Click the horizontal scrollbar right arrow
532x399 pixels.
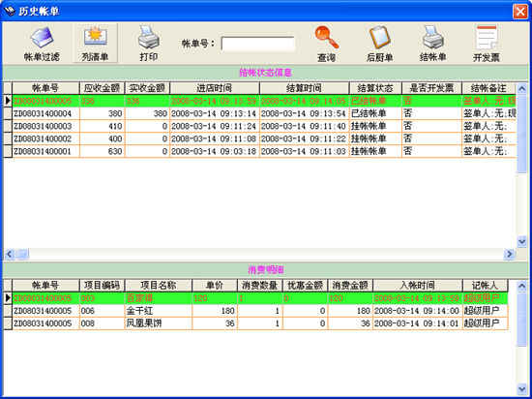click(509, 254)
